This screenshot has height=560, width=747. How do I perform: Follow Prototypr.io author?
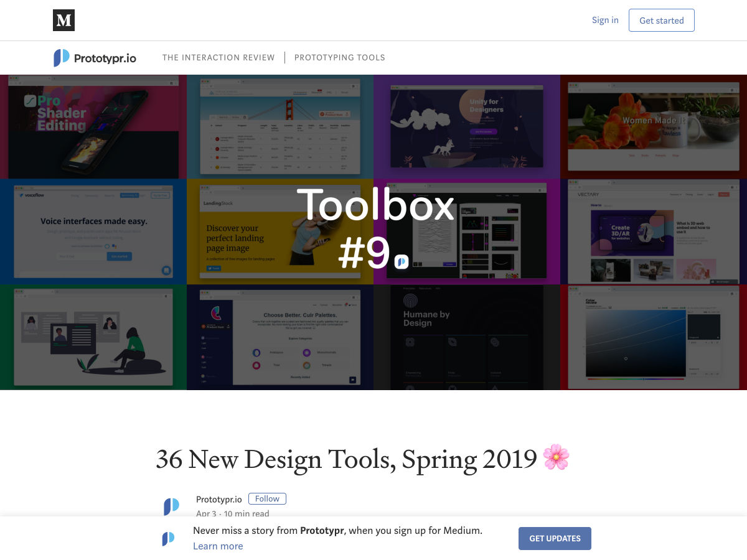point(267,499)
